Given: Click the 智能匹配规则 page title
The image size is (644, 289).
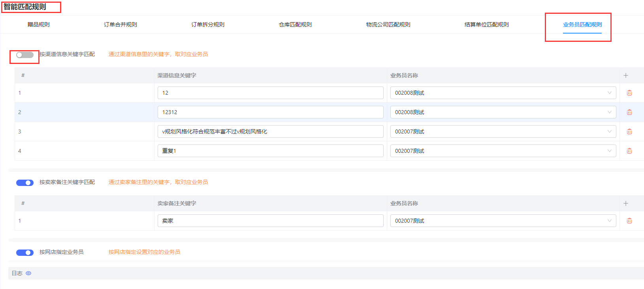Looking at the screenshot, I should coord(25,7).
